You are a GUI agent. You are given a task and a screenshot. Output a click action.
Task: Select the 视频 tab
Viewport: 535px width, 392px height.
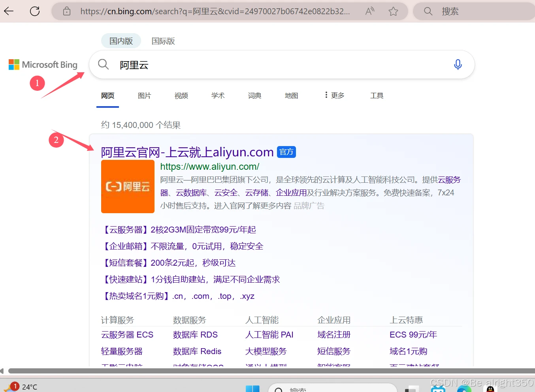point(181,96)
